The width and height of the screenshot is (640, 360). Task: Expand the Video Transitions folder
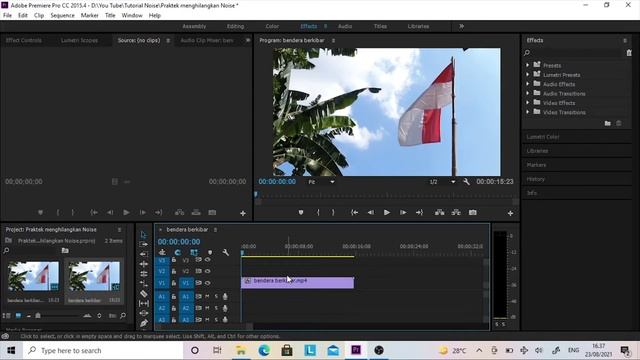[x=527, y=112]
